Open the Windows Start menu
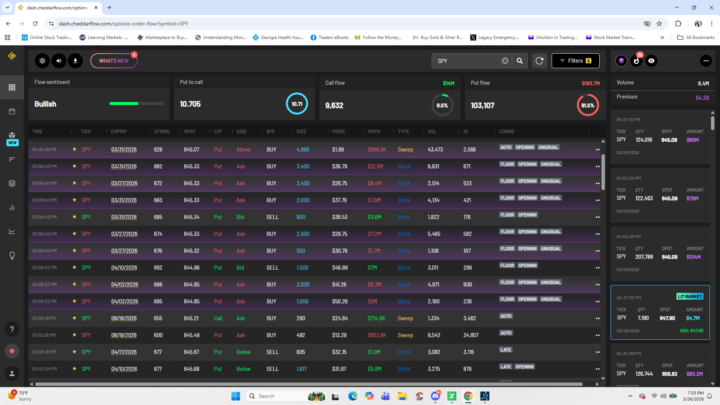 point(236,396)
